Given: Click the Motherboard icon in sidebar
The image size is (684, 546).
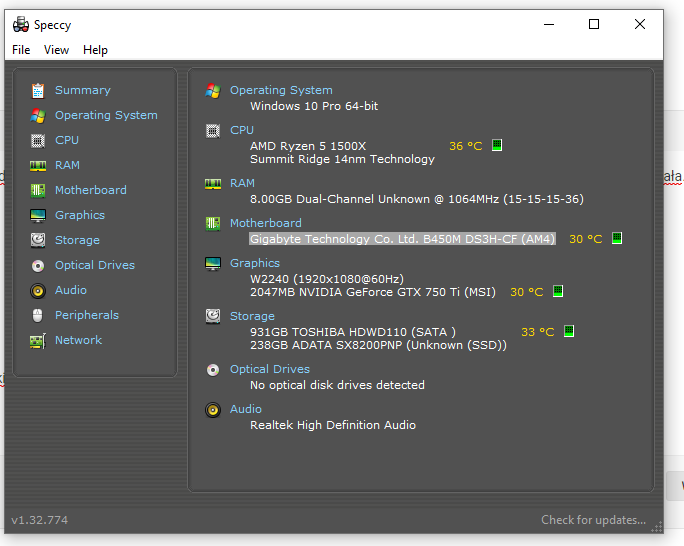Looking at the screenshot, I should pyautogui.click(x=38, y=191).
